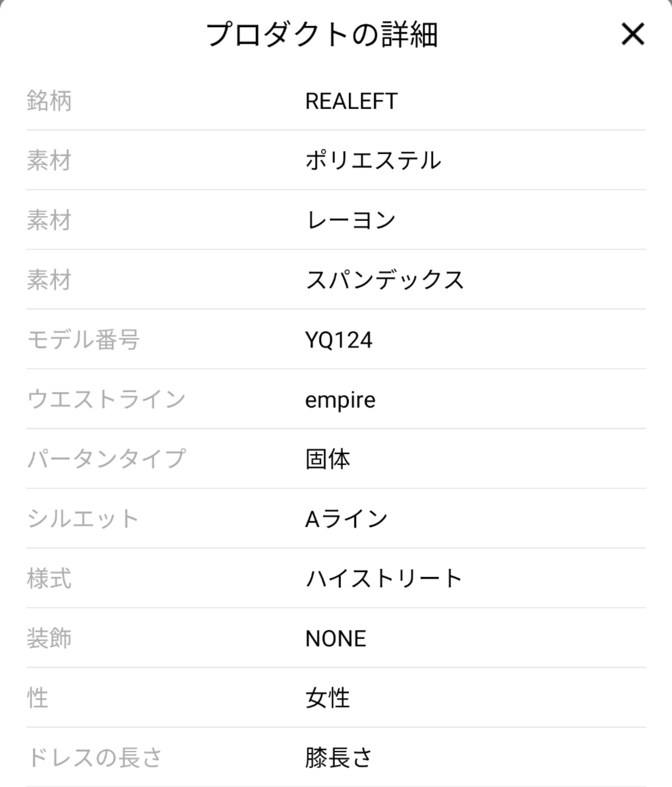672x787 pixels.
Task: Close the product details panel
Action: pos(632,35)
